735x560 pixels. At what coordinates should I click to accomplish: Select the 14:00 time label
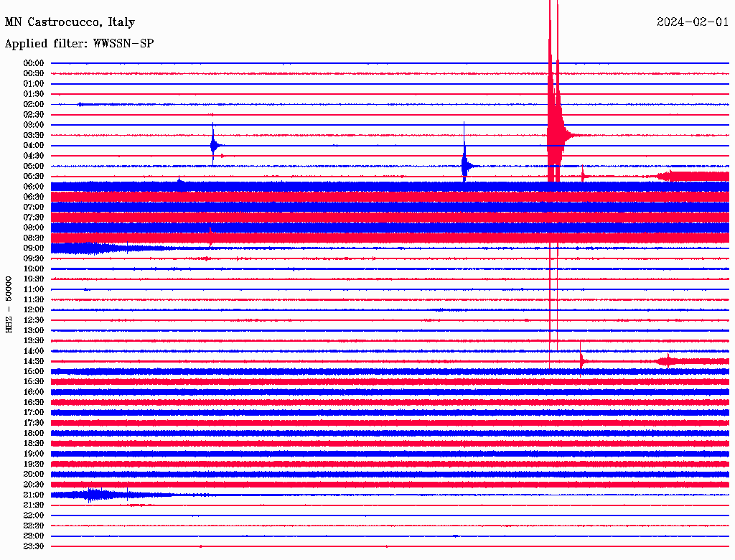(x=34, y=351)
